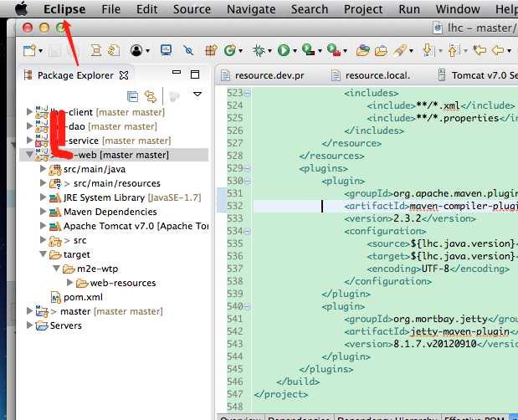Close the Package Explorer tab
This screenshot has height=420, width=518.
click(124, 75)
